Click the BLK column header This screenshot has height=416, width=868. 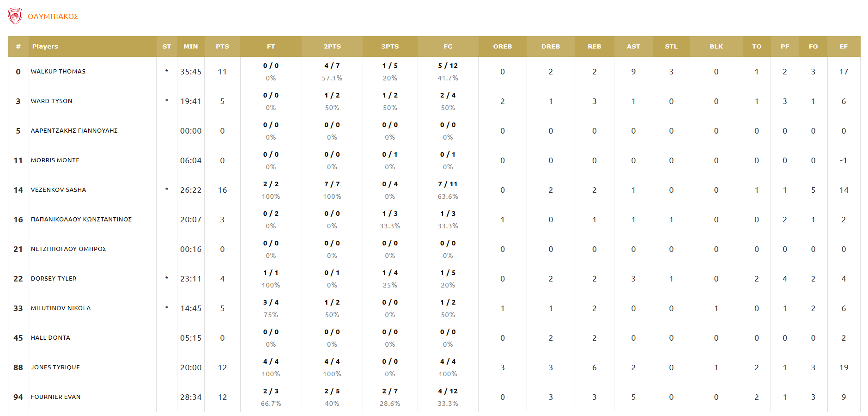pos(716,47)
